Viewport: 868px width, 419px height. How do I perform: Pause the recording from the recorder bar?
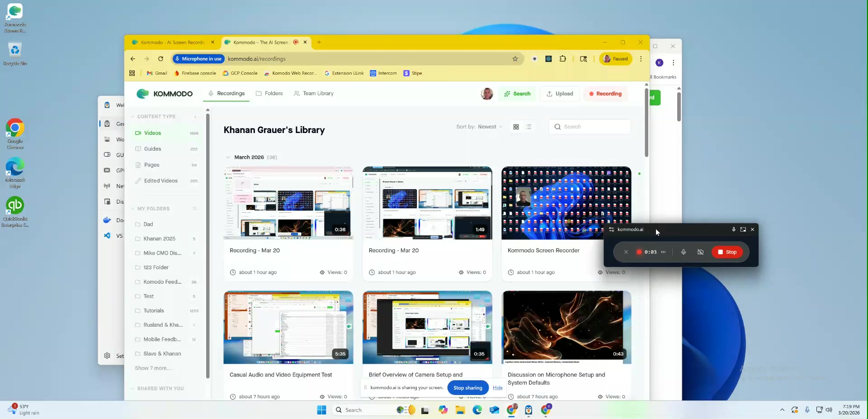click(663, 252)
